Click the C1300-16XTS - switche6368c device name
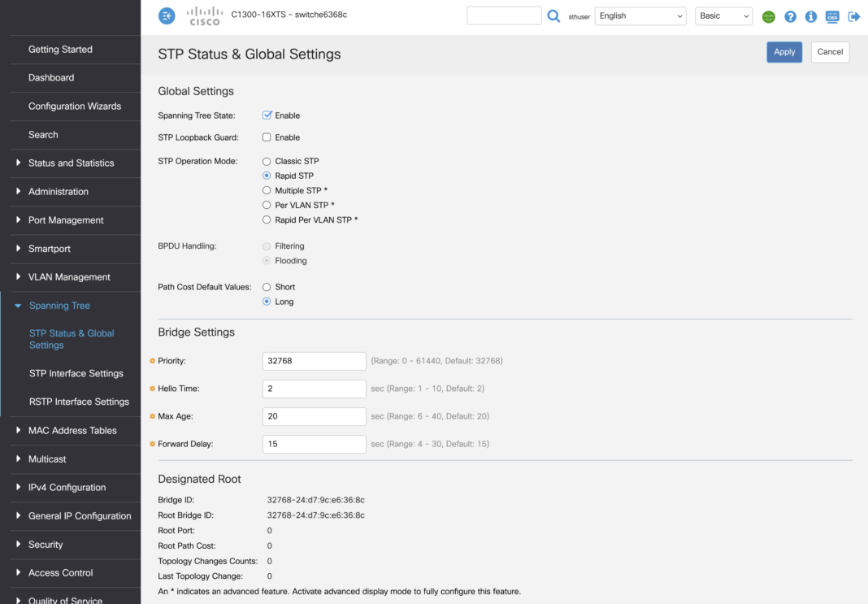This screenshot has height=604, width=868. click(x=289, y=15)
